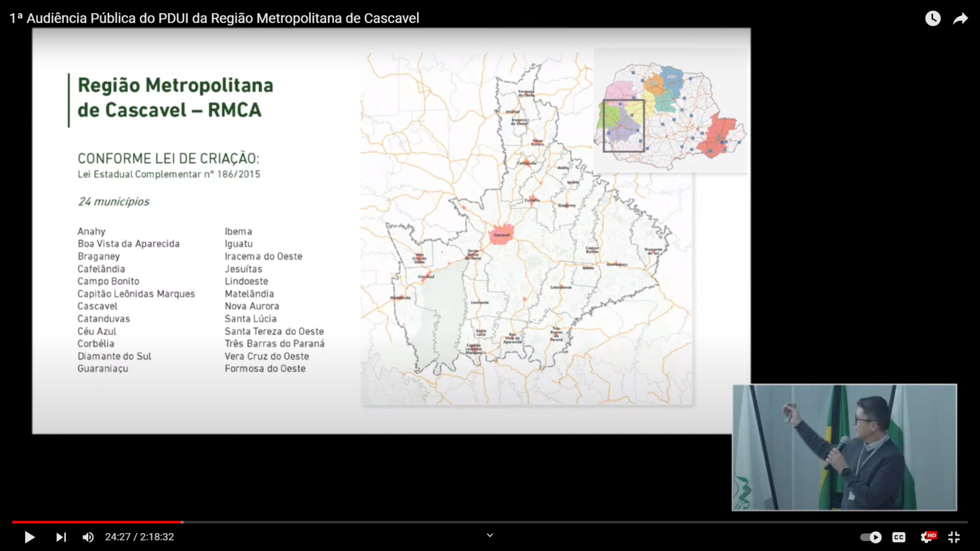Click 'Ibema' in the list
Screen dimensions: 980x551
coord(238,231)
